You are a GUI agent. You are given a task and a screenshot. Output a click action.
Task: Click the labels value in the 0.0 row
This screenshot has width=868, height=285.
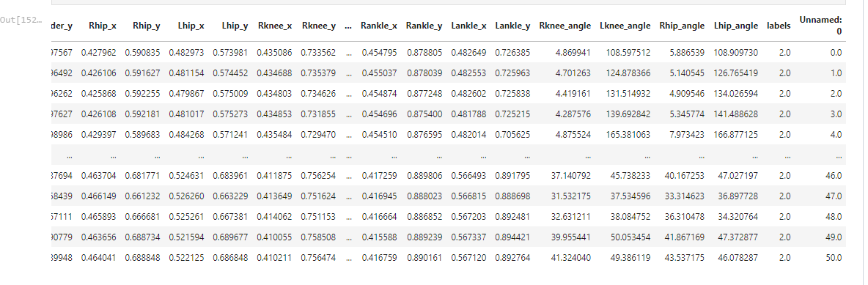coord(784,53)
